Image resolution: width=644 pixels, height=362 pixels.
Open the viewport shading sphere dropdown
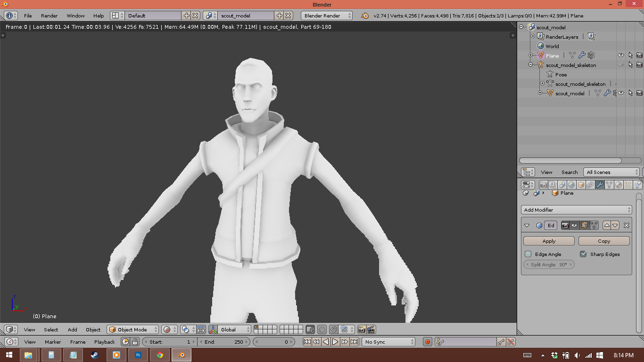[170, 329]
